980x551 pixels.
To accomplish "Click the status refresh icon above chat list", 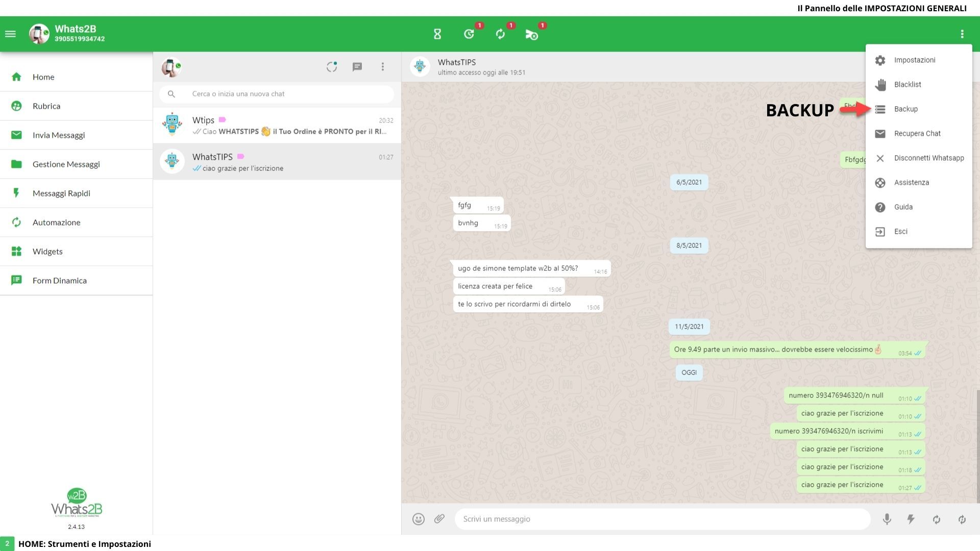I will [332, 67].
